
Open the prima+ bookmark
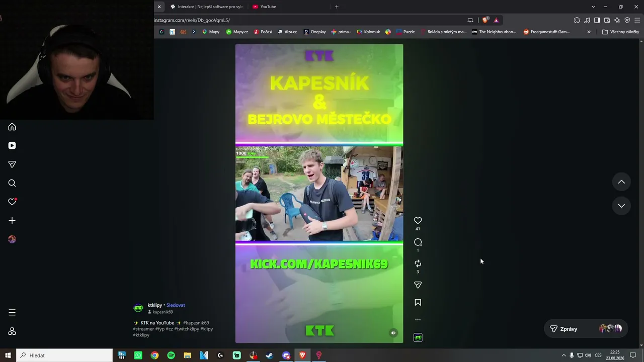click(x=341, y=32)
